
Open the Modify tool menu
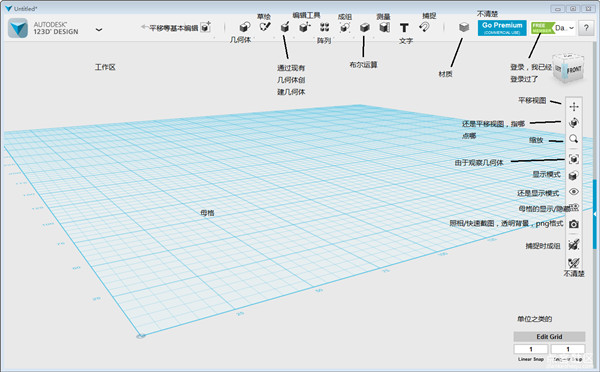[305, 27]
